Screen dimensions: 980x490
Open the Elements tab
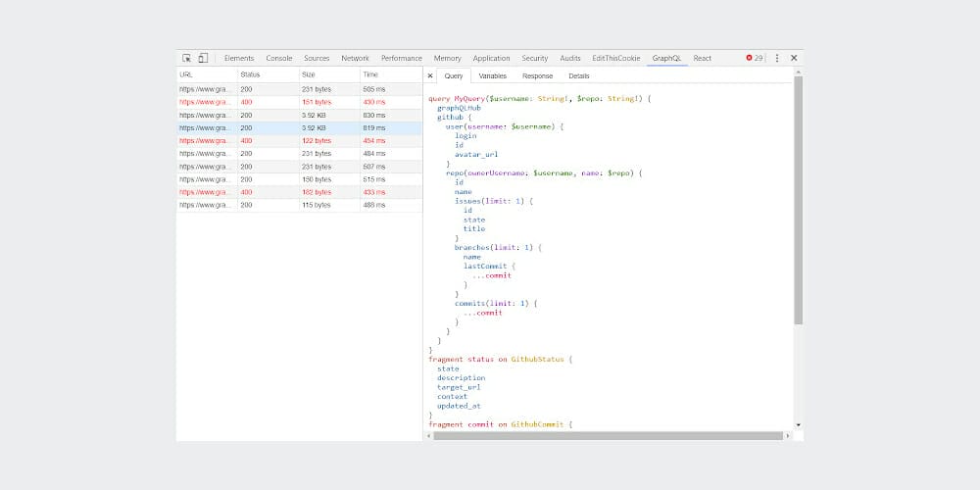coord(239,58)
